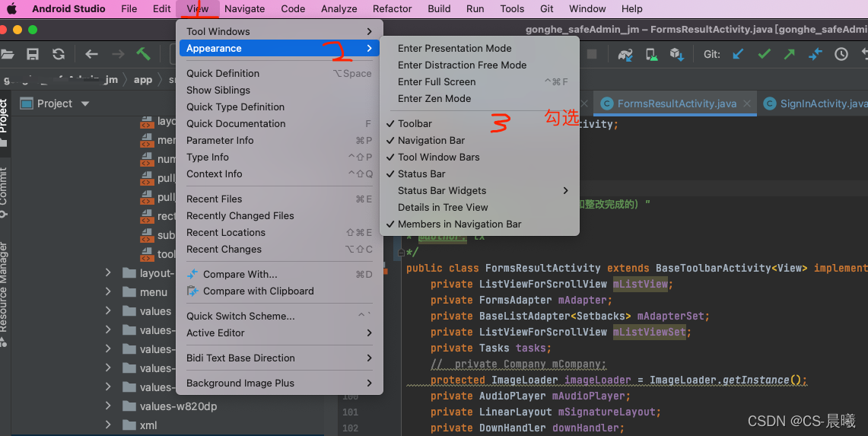Image resolution: width=868 pixels, height=436 pixels.
Task: Switch to SignInActivity.java tab
Action: pyautogui.click(x=814, y=103)
